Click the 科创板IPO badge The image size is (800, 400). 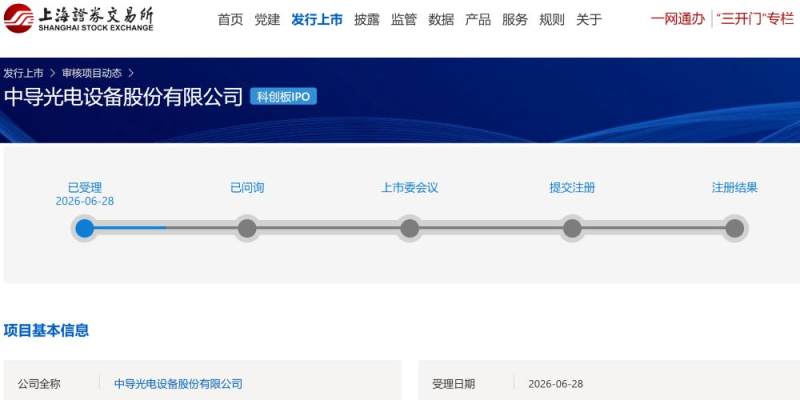(x=283, y=96)
